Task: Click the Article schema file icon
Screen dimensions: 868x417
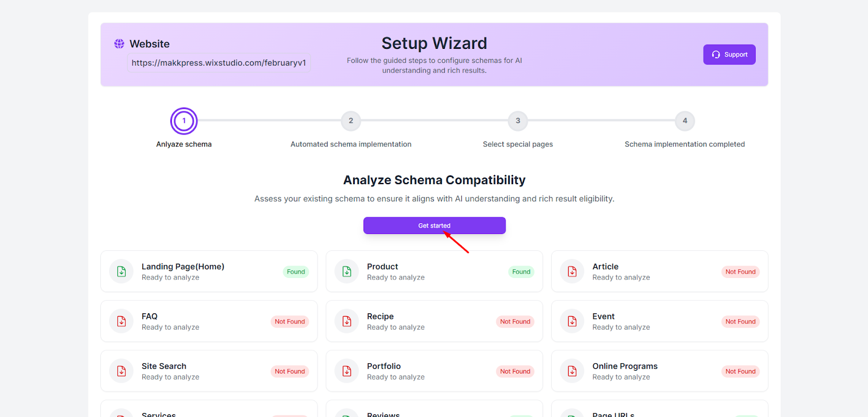Action: click(572, 271)
